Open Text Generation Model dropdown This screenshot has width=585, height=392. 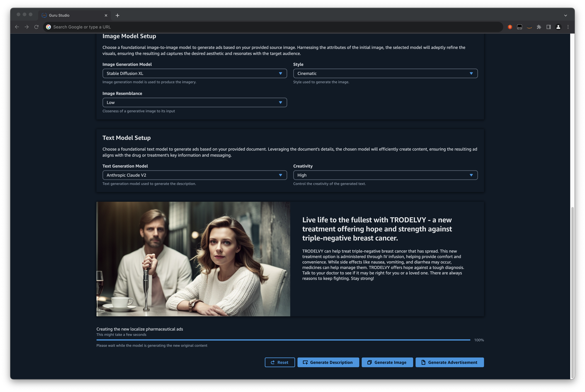point(195,175)
